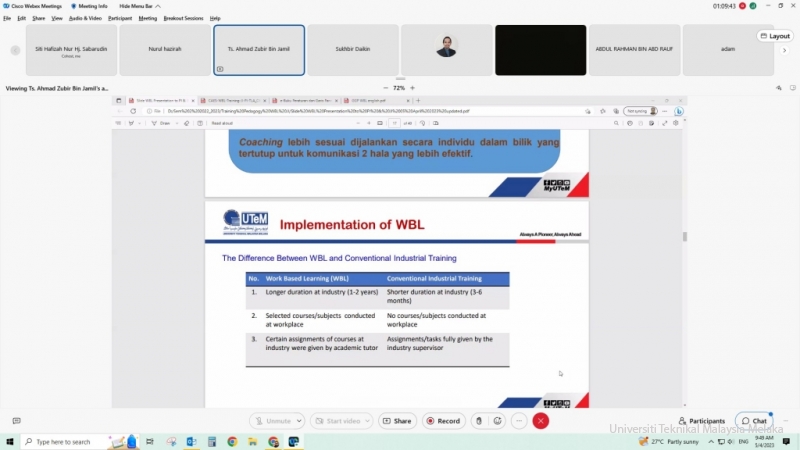Open the closed captions icon at bottom left
Image resolution: width=800 pixels, height=450 pixels.
[16, 421]
